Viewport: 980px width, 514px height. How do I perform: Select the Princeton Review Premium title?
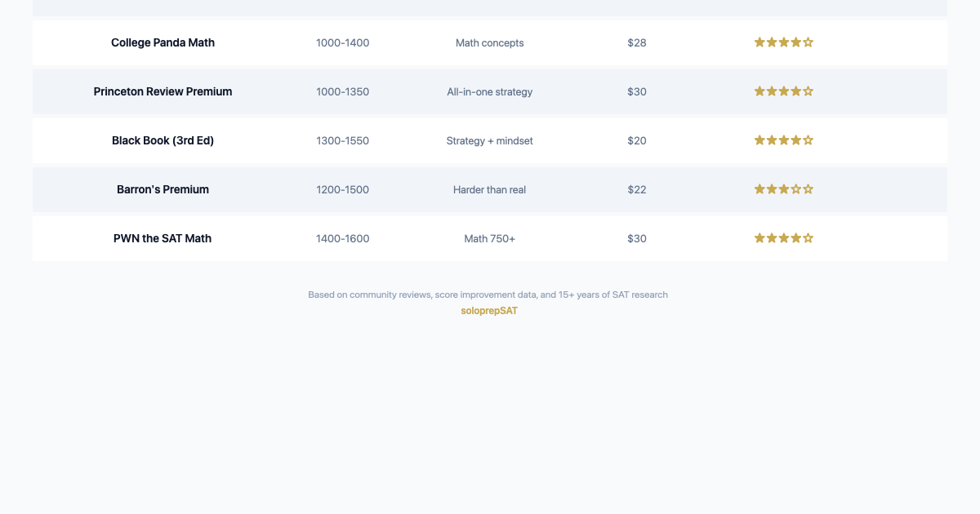point(163,91)
